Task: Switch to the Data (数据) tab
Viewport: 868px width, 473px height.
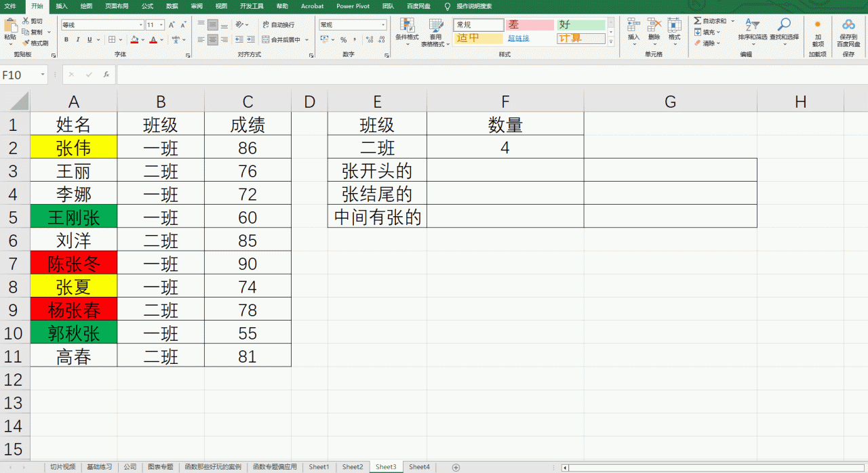Action: coord(172,6)
